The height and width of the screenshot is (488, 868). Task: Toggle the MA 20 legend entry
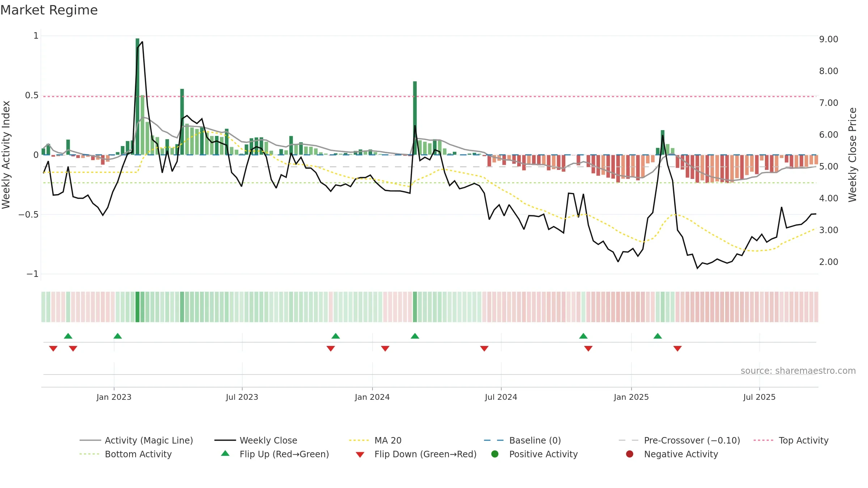click(375, 440)
